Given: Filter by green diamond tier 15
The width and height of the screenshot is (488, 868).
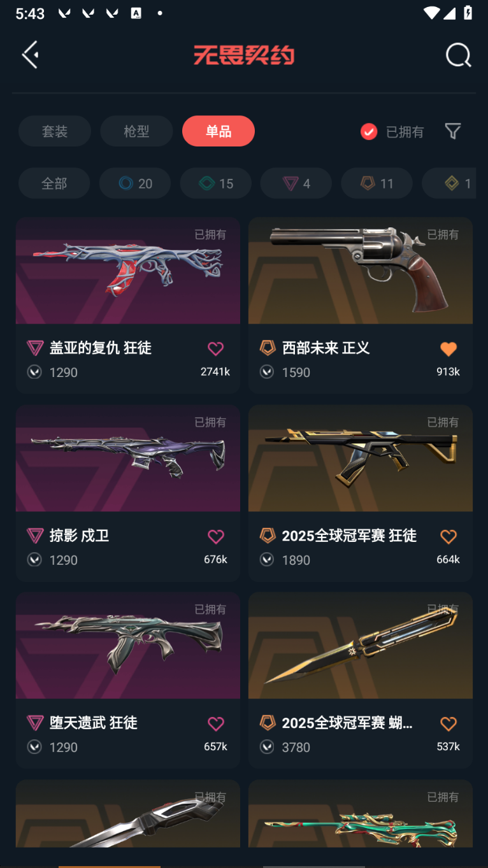Looking at the screenshot, I should click(216, 183).
